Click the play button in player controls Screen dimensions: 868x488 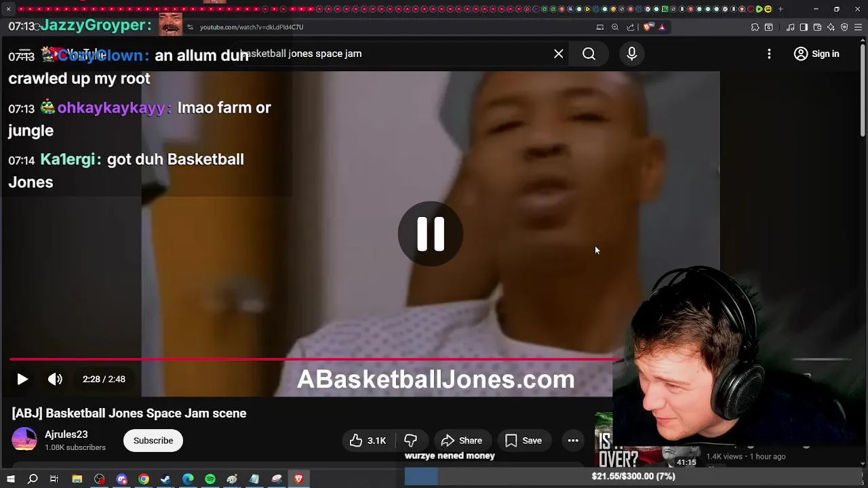point(22,379)
